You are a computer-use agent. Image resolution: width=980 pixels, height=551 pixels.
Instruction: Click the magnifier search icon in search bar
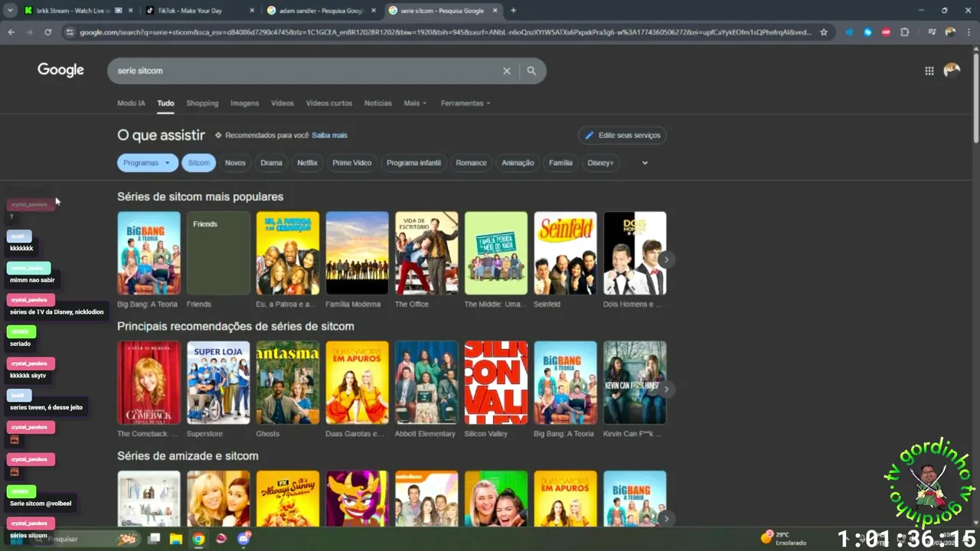click(x=531, y=70)
